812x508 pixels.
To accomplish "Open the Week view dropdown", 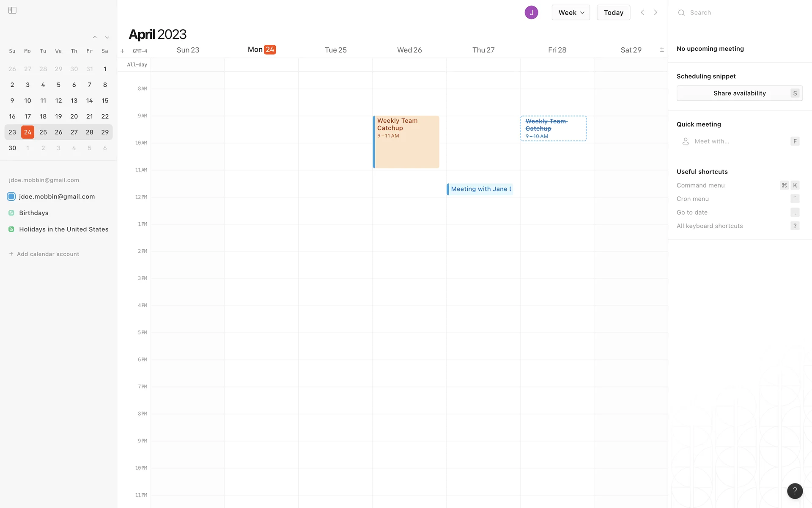I will tap(571, 12).
